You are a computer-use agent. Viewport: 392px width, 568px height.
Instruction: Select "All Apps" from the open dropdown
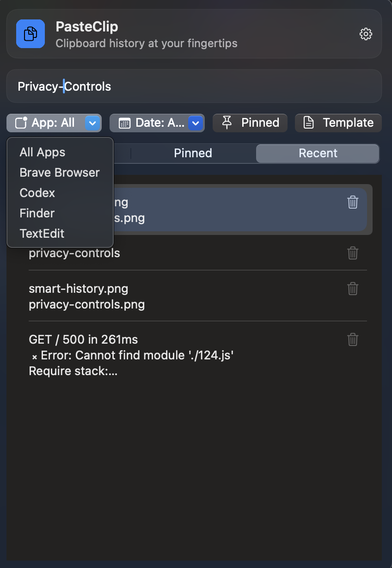tap(42, 152)
